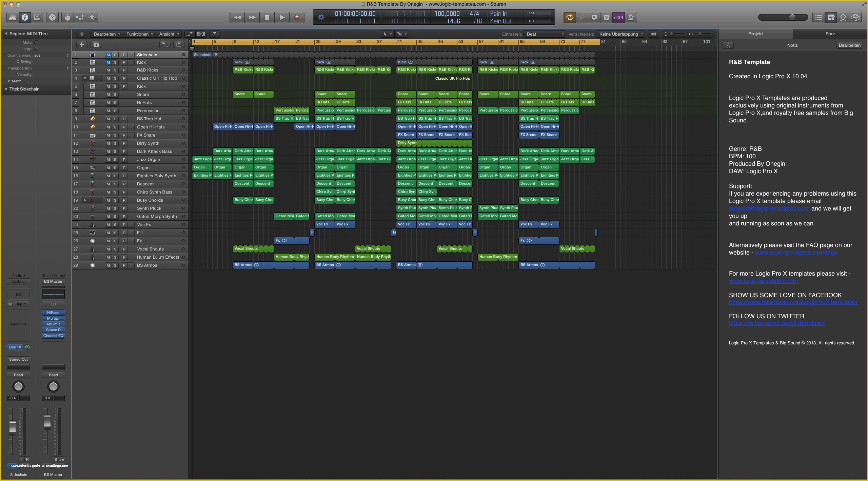The height and width of the screenshot is (481, 868).
Task: Add a new track plus button
Action: pos(82,45)
